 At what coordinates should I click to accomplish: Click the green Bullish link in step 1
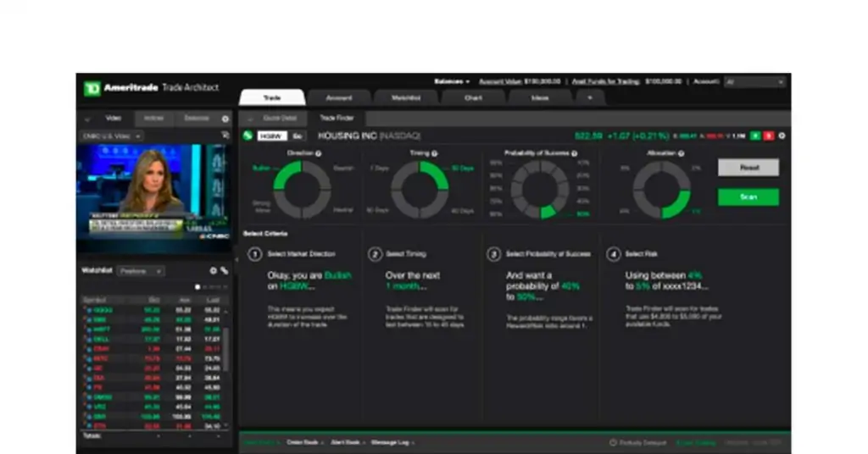[337, 275]
